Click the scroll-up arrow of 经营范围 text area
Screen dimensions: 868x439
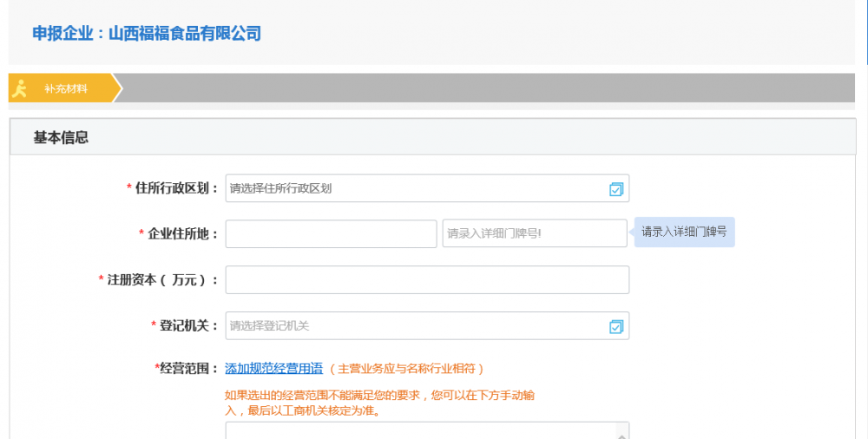tap(622, 436)
